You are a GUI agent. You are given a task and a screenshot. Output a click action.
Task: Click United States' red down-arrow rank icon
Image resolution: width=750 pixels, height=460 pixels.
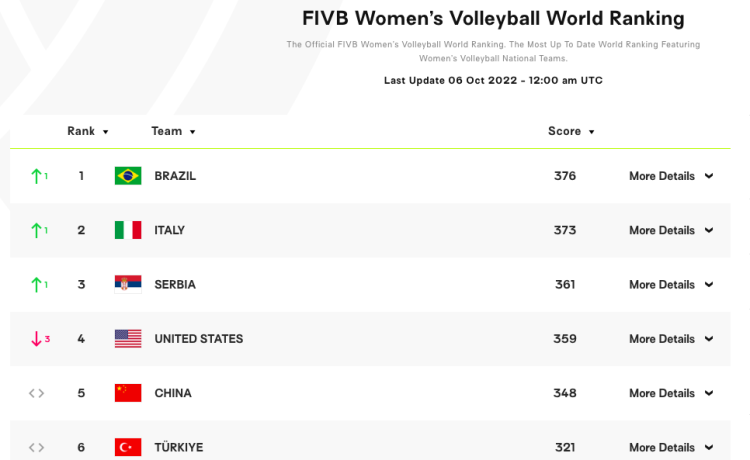point(38,339)
